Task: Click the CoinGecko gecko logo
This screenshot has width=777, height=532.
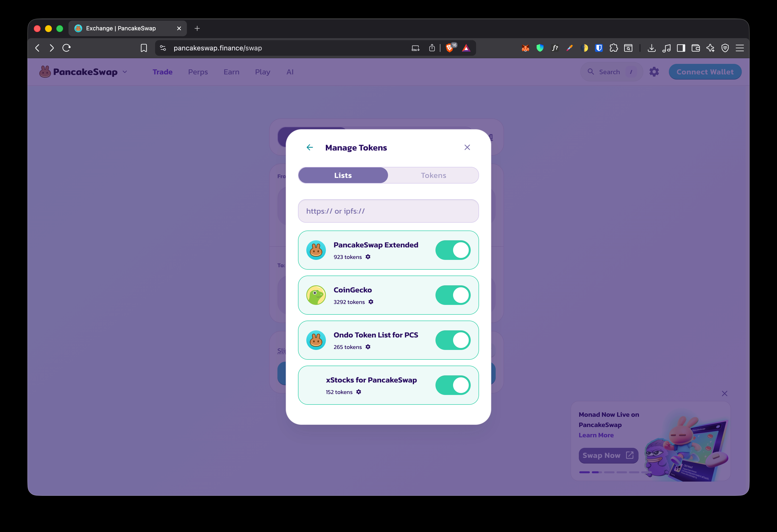Action: (x=316, y=295)
